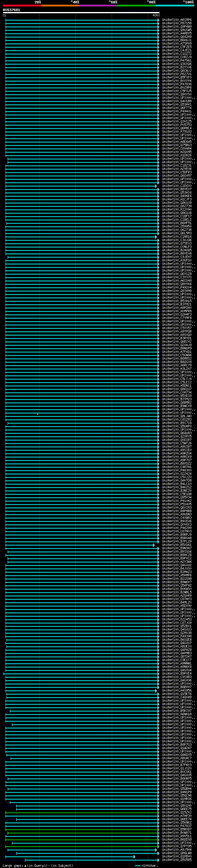Select hit label UniRef100_Q642H9
Viewport: 197px width, 868px height.
[177, 37]
